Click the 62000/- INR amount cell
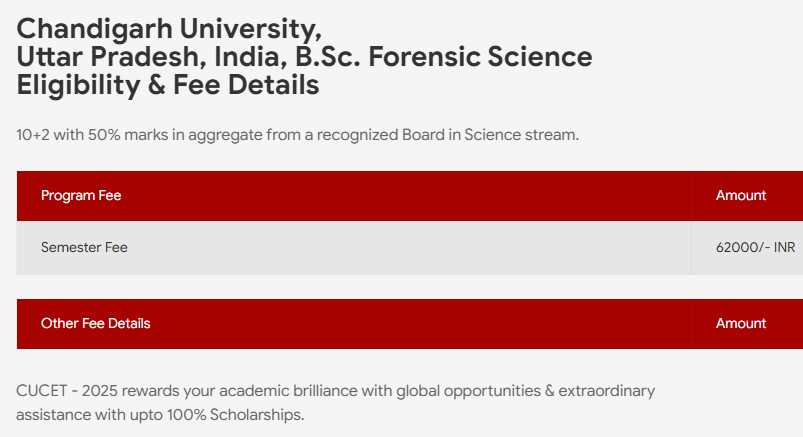Viewport: 803px width, 437px height. tap(755, 247)
